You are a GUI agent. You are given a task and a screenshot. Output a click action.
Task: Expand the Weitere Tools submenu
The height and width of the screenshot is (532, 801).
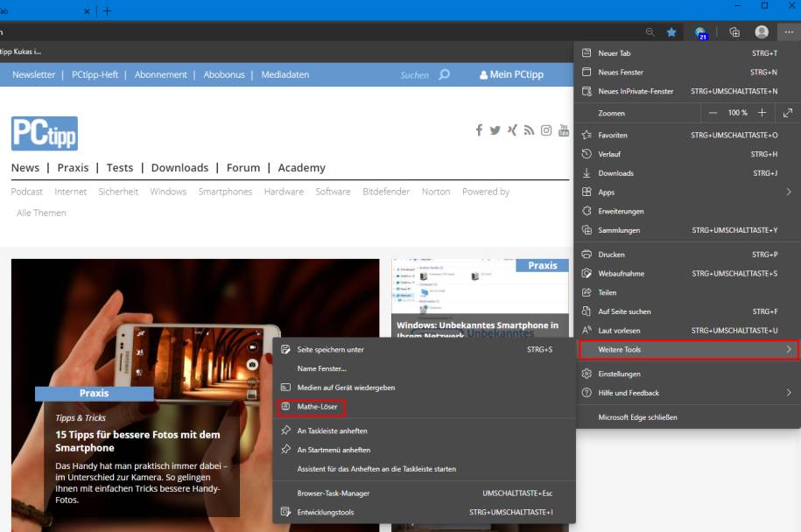(687, 350)
